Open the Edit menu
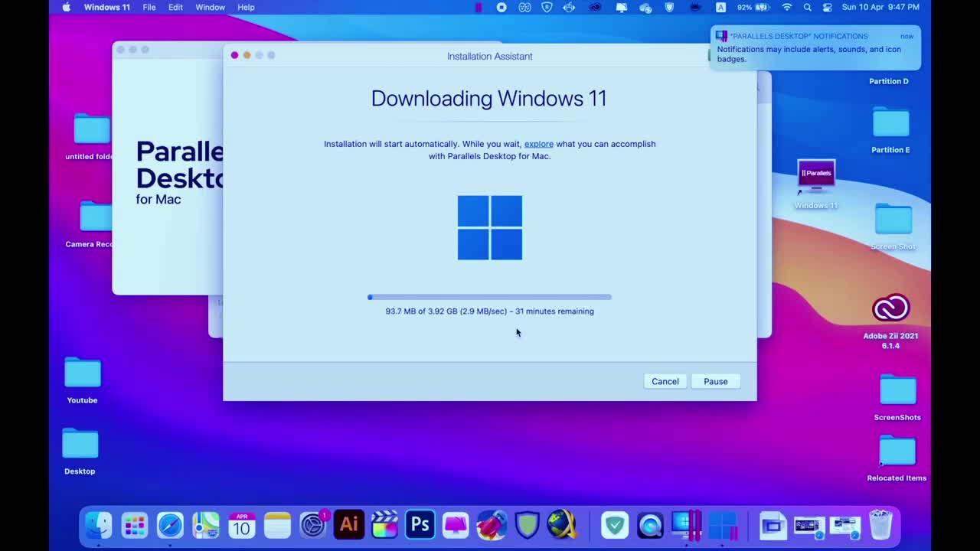 pos(175,7)
